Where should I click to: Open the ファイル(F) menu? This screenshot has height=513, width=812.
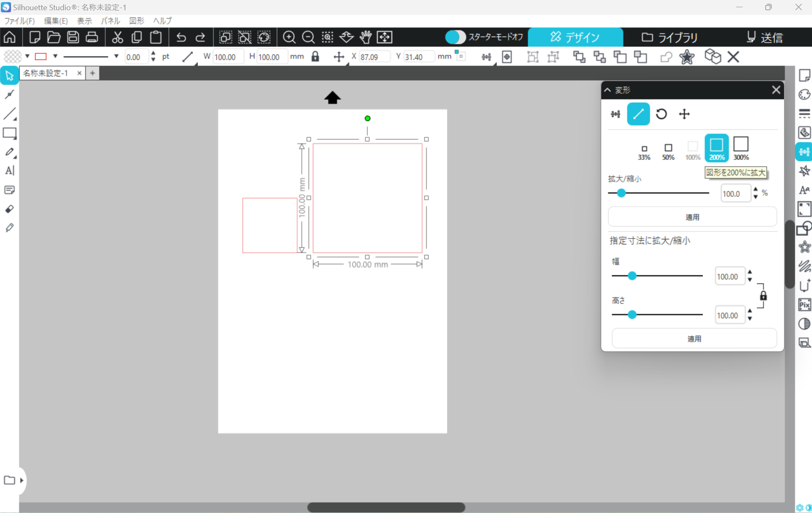[19, 21]
